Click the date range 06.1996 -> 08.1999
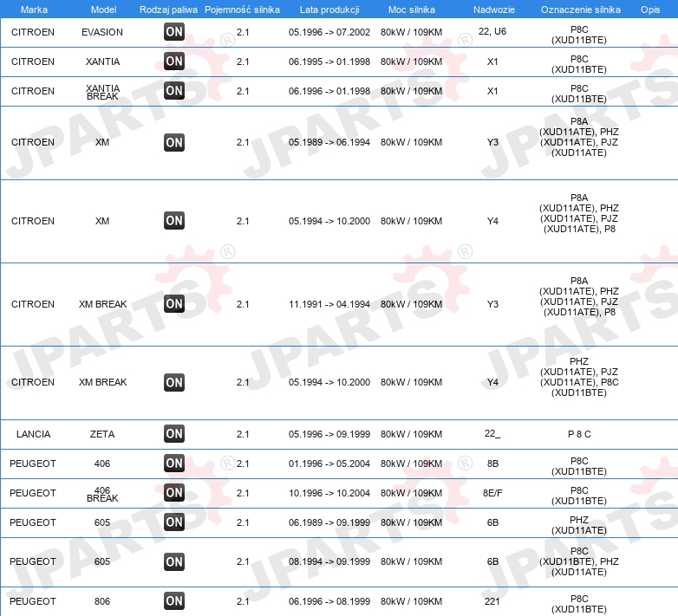The height and width of the screenshot is (616, 678). point(329,601)
